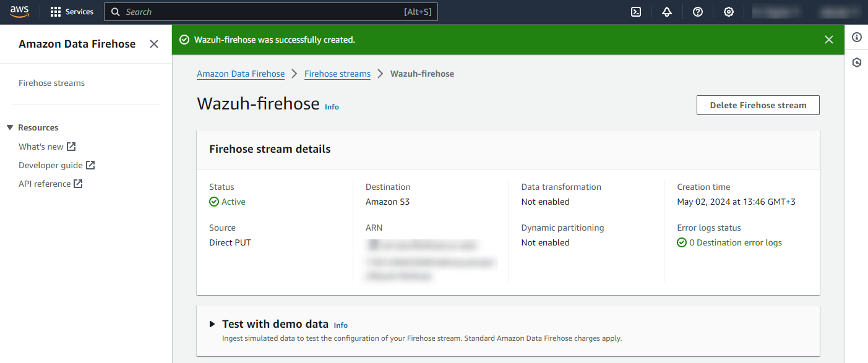Open the settings gear icon
The height and width of the screenshot is (363, 868).
[729, 12]
